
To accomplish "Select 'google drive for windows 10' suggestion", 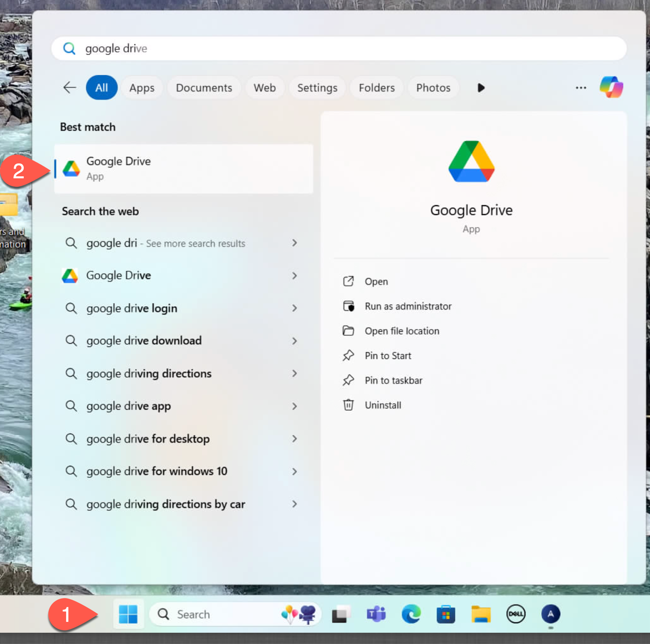I will coord(157,471).
